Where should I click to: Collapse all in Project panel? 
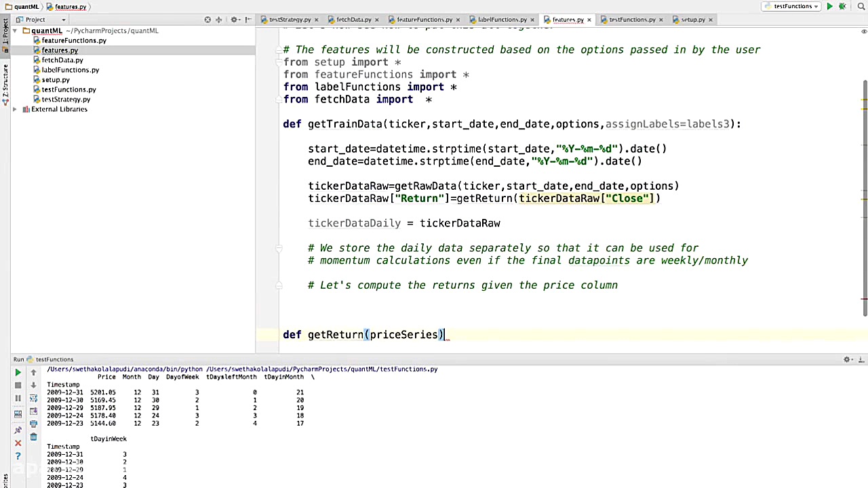[x=218, y=20]
